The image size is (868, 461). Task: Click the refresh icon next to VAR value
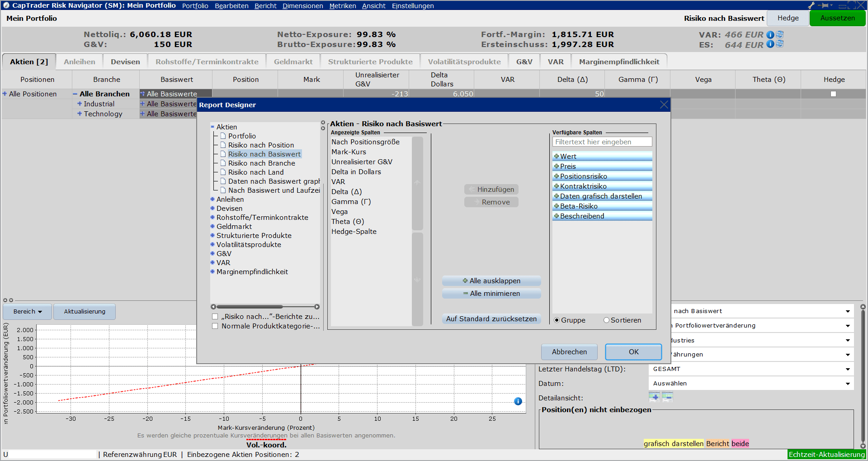(780, 34)
